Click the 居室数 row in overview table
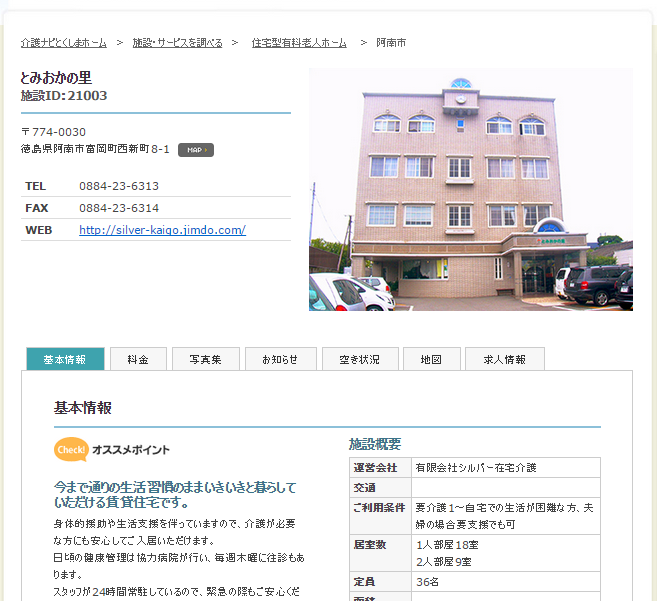The width and height of the screenshot is (657, 601). [x=475, y=553]
